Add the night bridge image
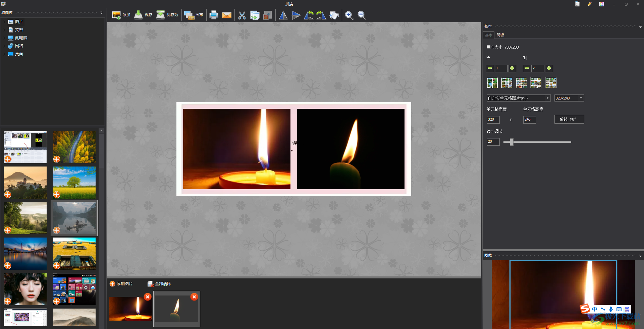The width and height of the screenshot is (644, 329). coord(8,266)
